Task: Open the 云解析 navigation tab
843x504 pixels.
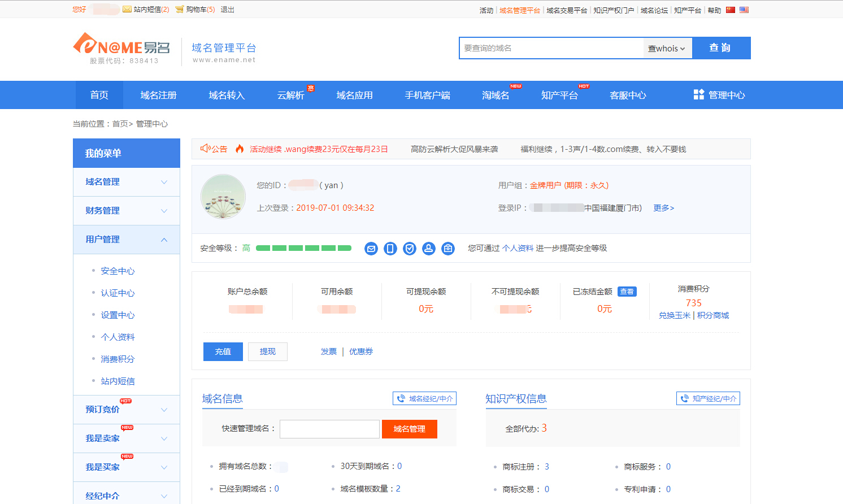Action: pyautogui.click(x=291, y=95)
